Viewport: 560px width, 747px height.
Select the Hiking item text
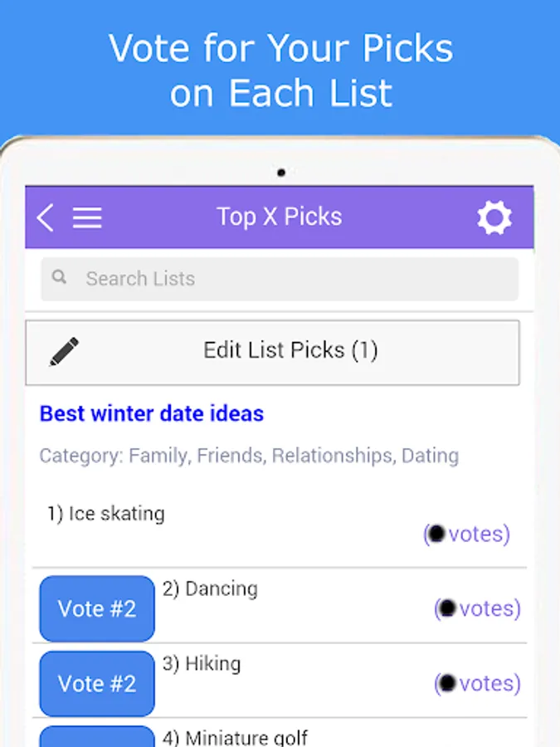(202, 663)
